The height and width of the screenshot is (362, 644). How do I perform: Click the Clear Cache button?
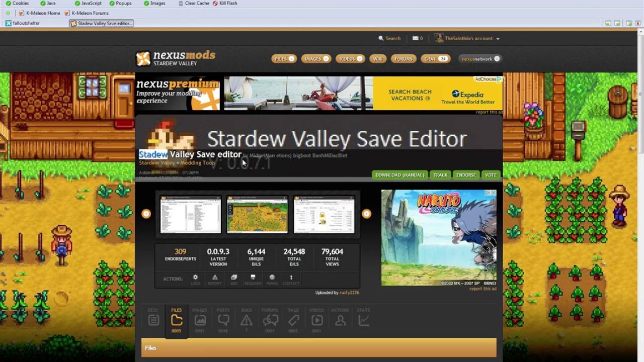pos(194,3)
